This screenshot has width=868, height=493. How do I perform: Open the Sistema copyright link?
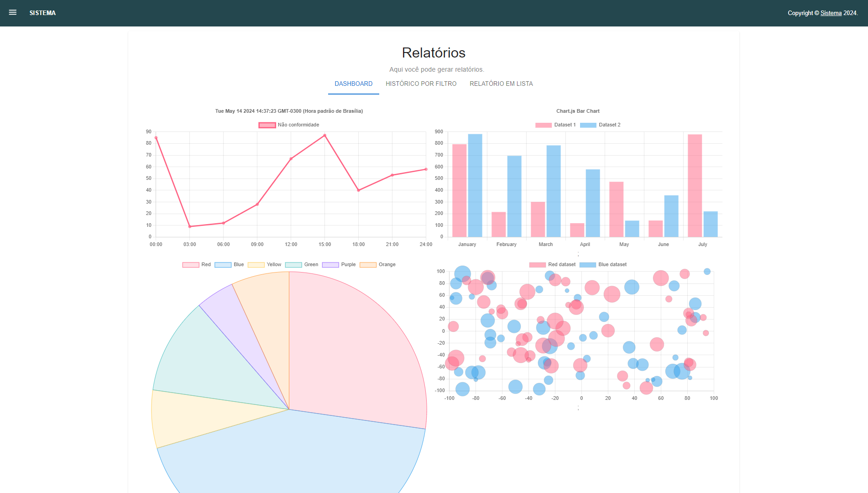[831, 13]
